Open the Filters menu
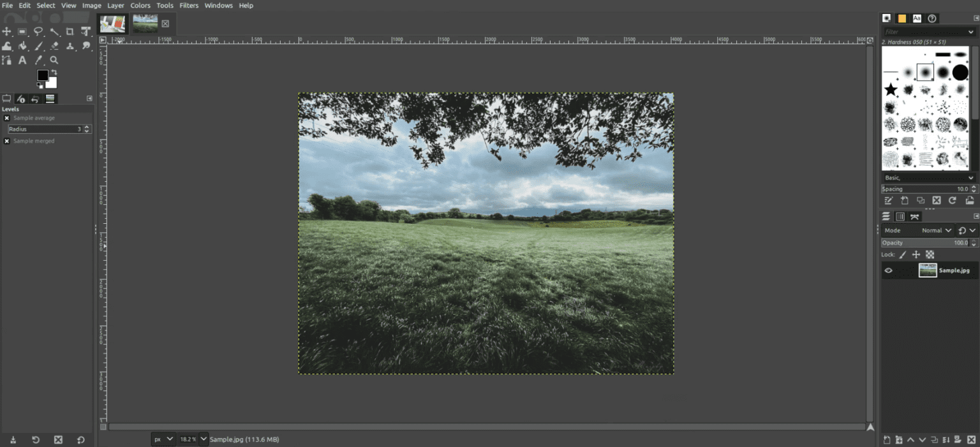 (x=188, y=5)
